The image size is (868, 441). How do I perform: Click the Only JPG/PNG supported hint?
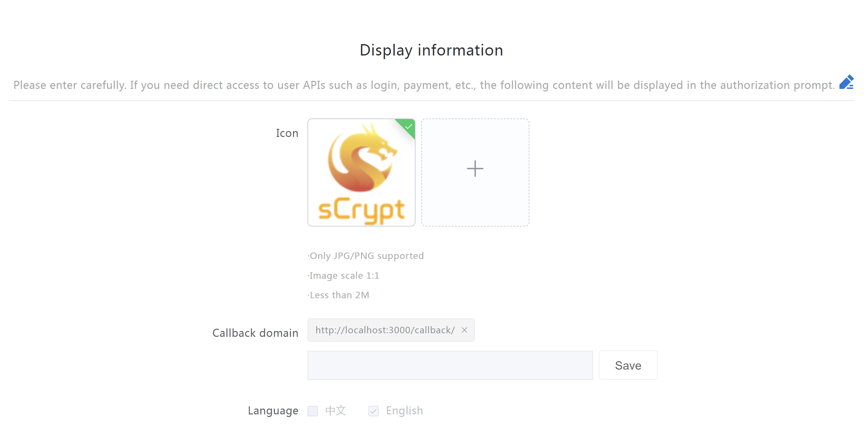point(366,256)
